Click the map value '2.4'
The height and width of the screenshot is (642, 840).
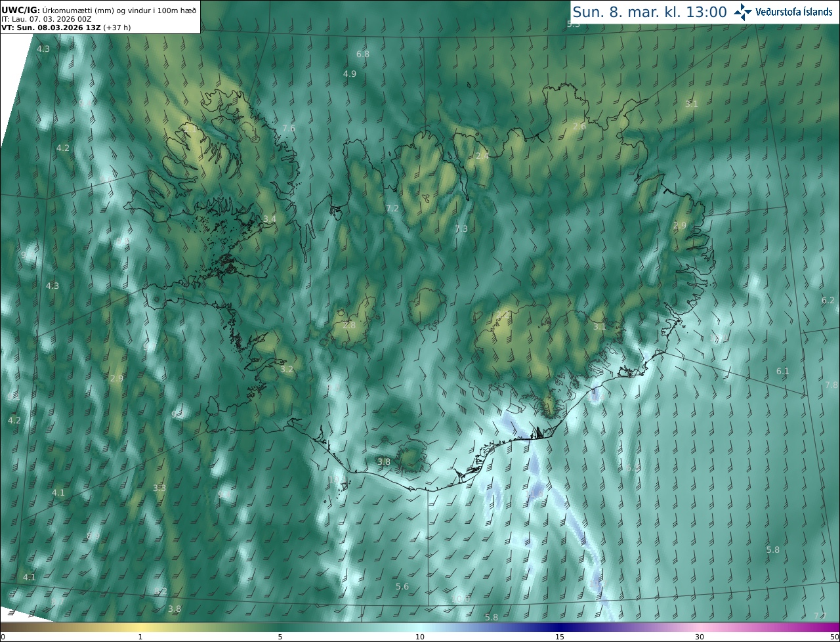[482, 156]
